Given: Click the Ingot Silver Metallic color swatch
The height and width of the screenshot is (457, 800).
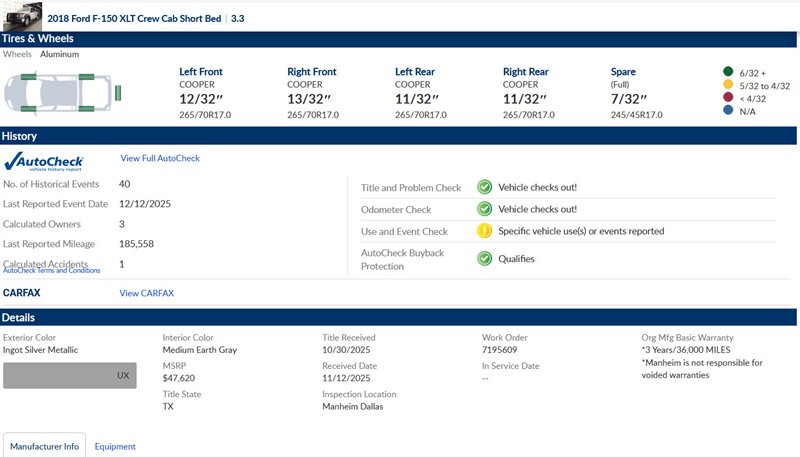Looking at the screenshot, I should [x=69, y=375].
